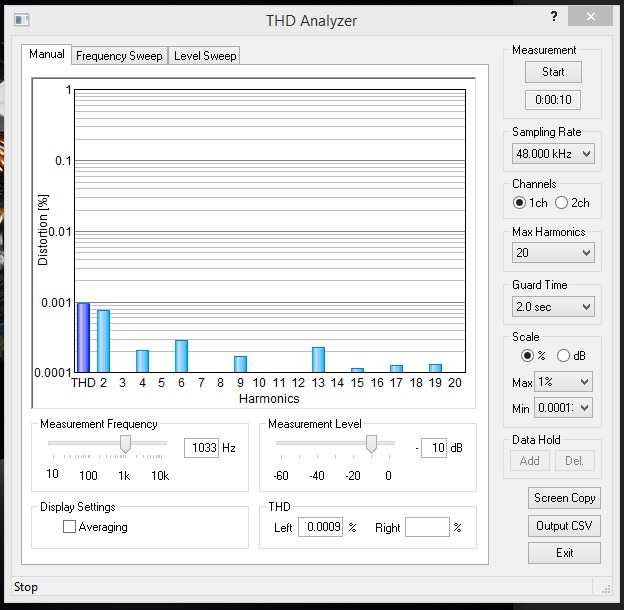Screen dimensions: 624x610
Task: Click the Measurement Frequency Hz input field
Action: [201, 448]
